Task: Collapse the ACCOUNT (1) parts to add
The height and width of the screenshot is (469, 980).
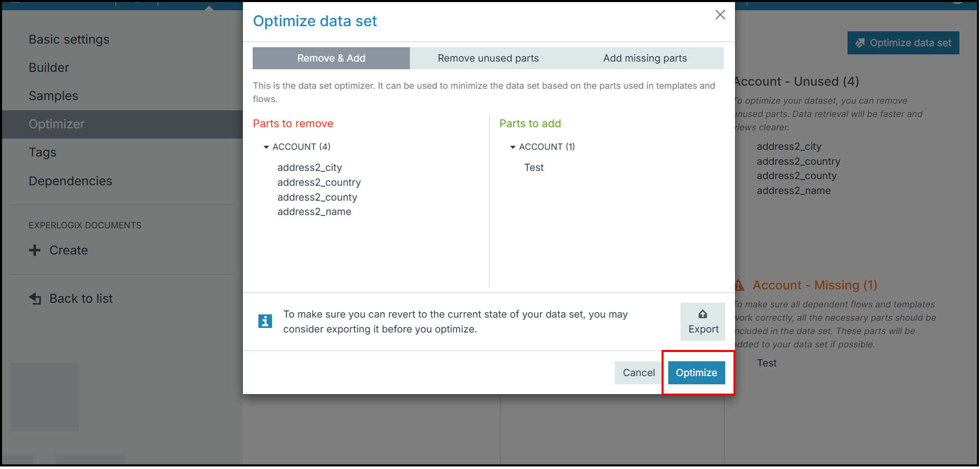Action: pos(513,147)
